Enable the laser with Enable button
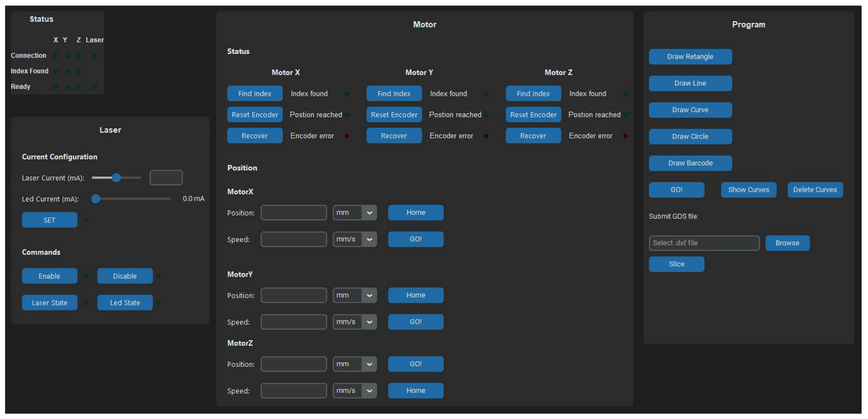The image size is (868, 419). pos(50,276)
